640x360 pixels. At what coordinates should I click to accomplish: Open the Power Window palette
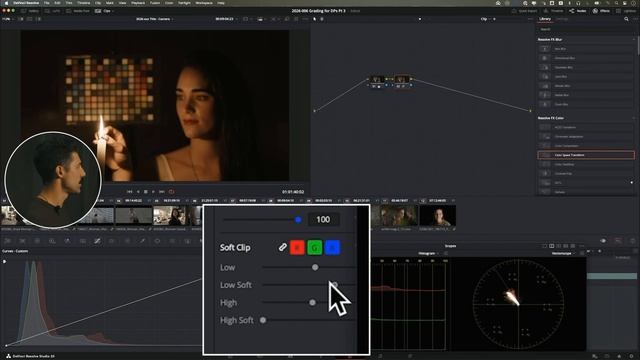[157, 241]
